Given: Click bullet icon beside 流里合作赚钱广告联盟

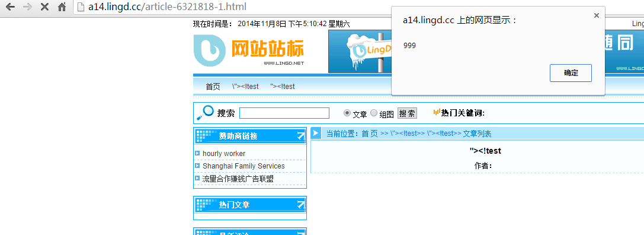Looking at the screenshot, I should [x=197, y=178].
